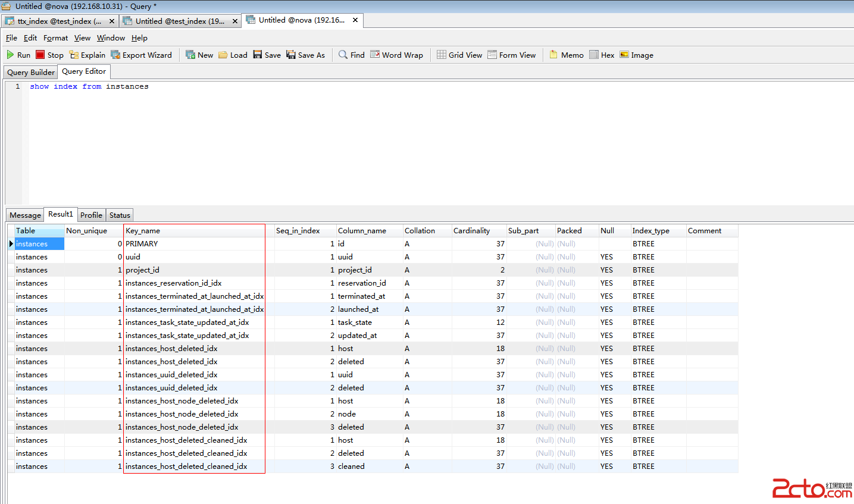This screenshot has width=854, height=504.
Task: Select the Query Editor tab
Action: pyautogui.click(x=84, y=71)
